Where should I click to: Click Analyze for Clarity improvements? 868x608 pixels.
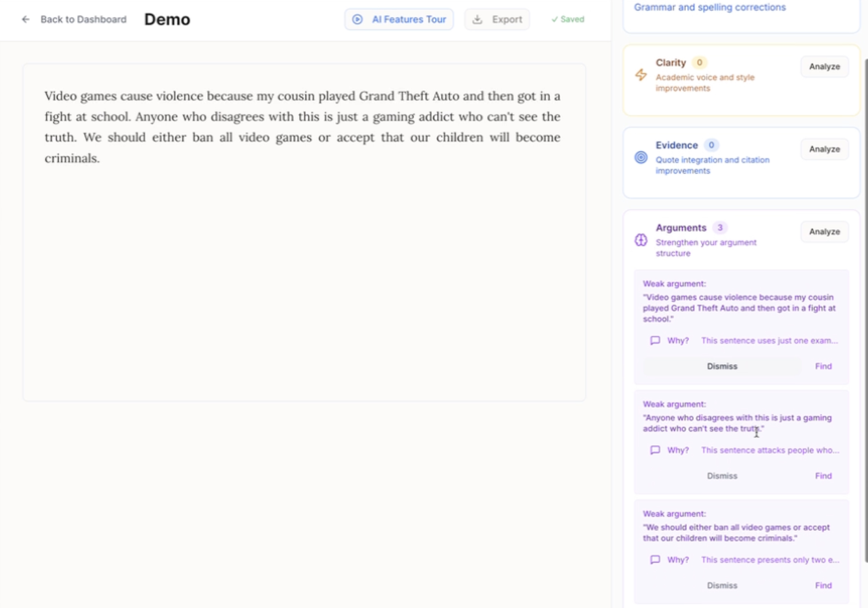point(824,66)
